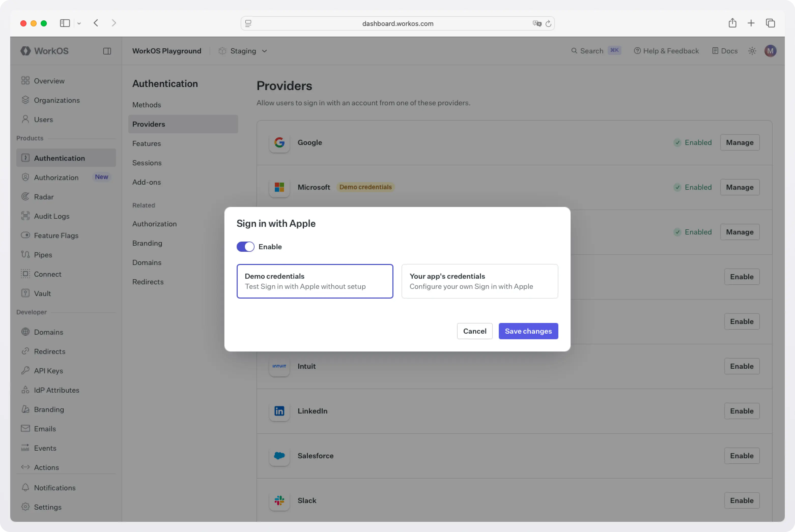Click Cancel in the Apple dialog

(475, 331)
